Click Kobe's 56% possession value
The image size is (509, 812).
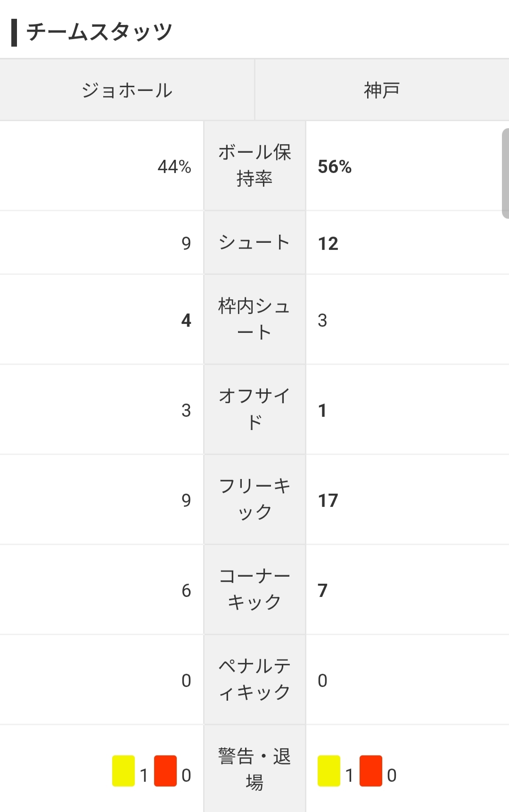point(335,166)
